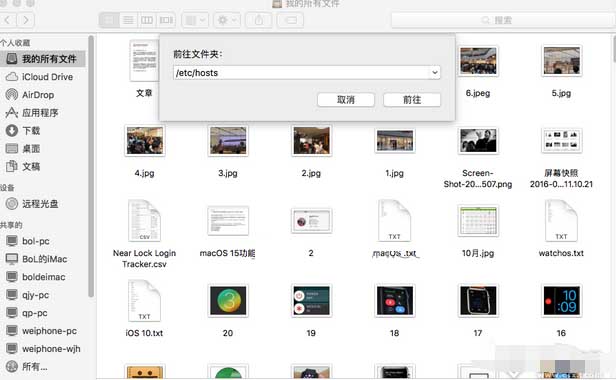Select the 屏幕快照 2016-0...11.10.21 file

tap(561, 141)
